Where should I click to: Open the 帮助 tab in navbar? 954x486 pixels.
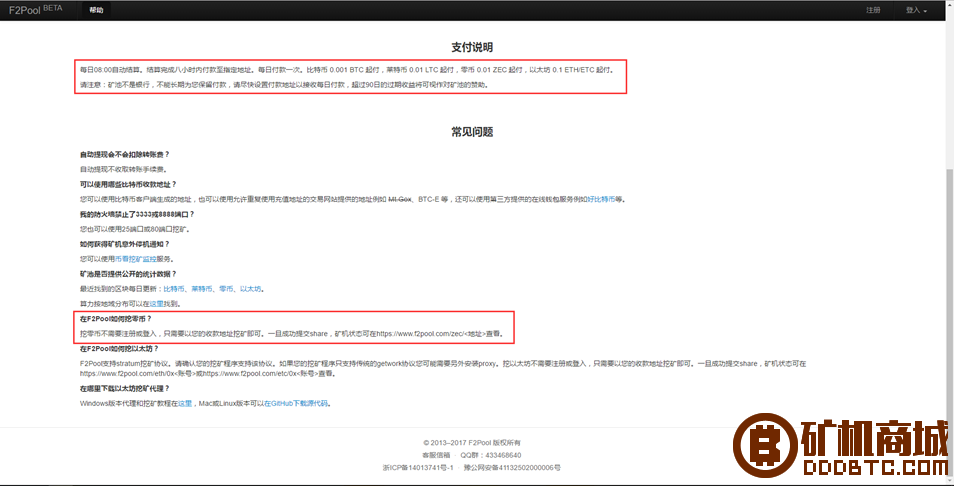96,10
